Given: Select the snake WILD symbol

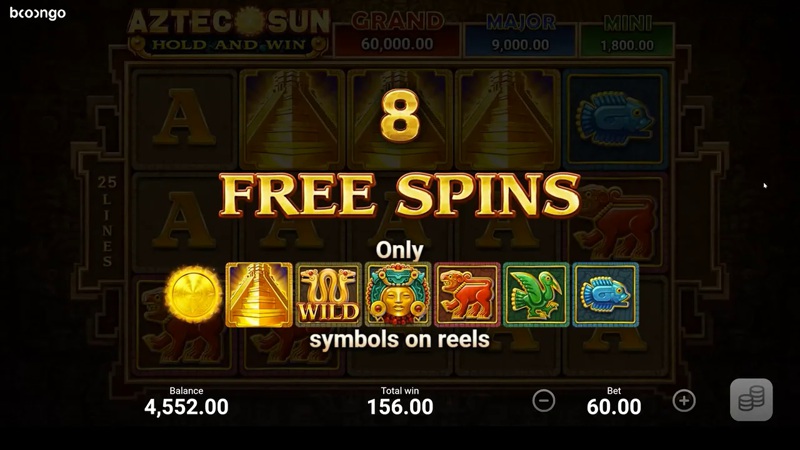Looking at the screenshot, I should (329, 295).
